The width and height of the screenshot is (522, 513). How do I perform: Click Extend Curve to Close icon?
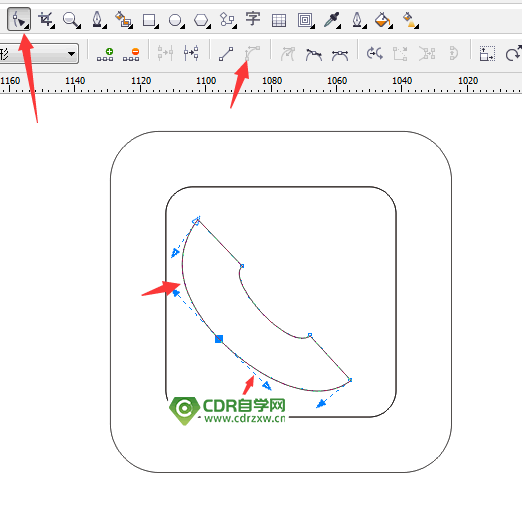pyautogui.click(x=400, y=54)
